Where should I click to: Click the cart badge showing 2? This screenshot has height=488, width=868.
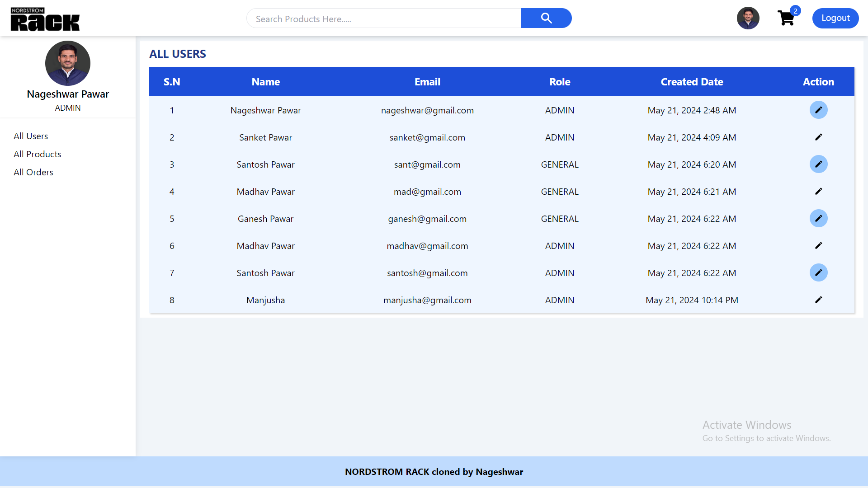pyautogui.click(x=795, y=11)
